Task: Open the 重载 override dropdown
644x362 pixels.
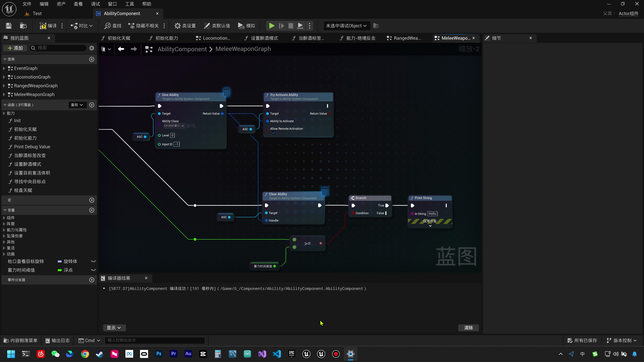Action: click(77, 105)
